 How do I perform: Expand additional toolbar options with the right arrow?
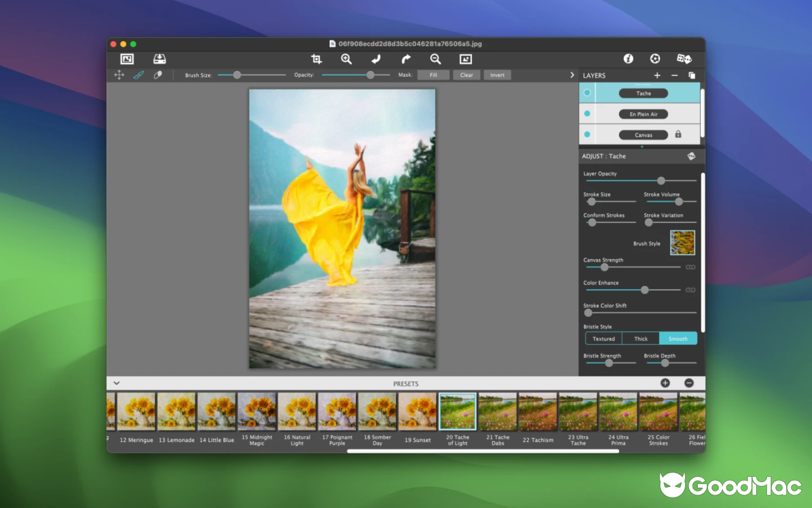572,74
